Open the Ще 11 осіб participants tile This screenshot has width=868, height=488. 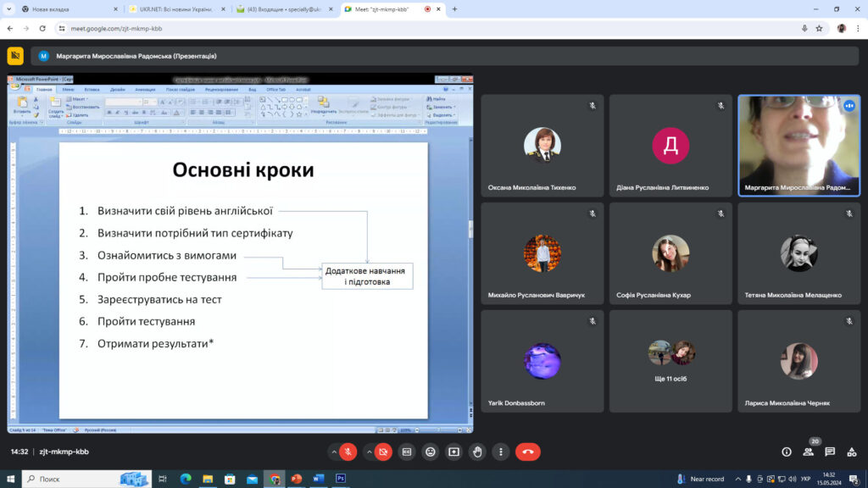(670, 361)
